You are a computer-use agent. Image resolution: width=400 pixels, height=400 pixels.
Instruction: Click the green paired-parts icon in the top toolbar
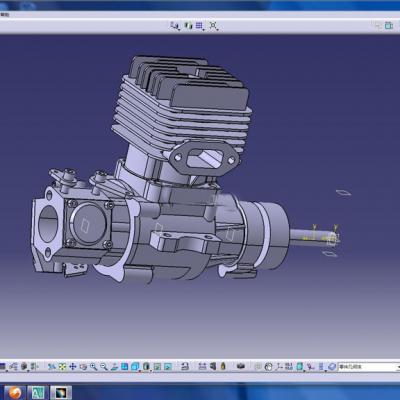click(188, 26)
